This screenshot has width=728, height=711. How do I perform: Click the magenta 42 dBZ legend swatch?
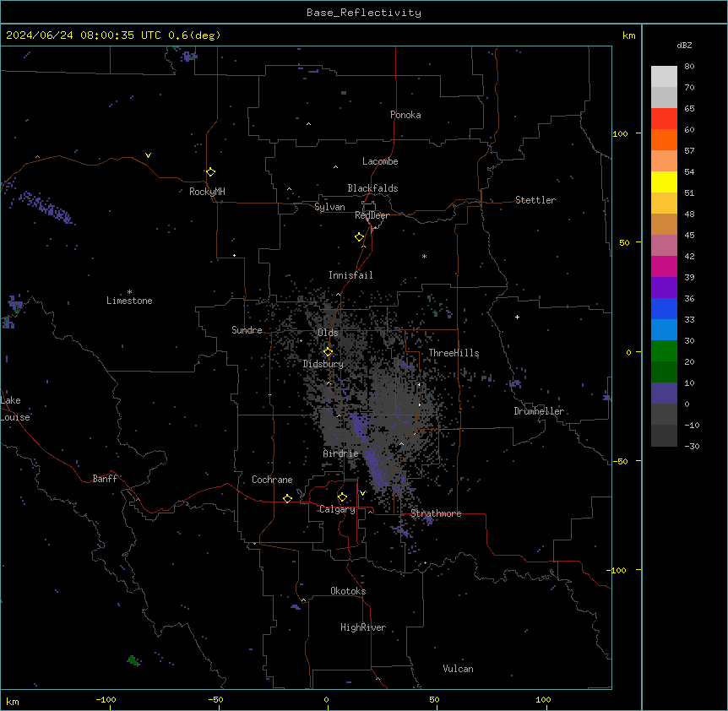664,266
